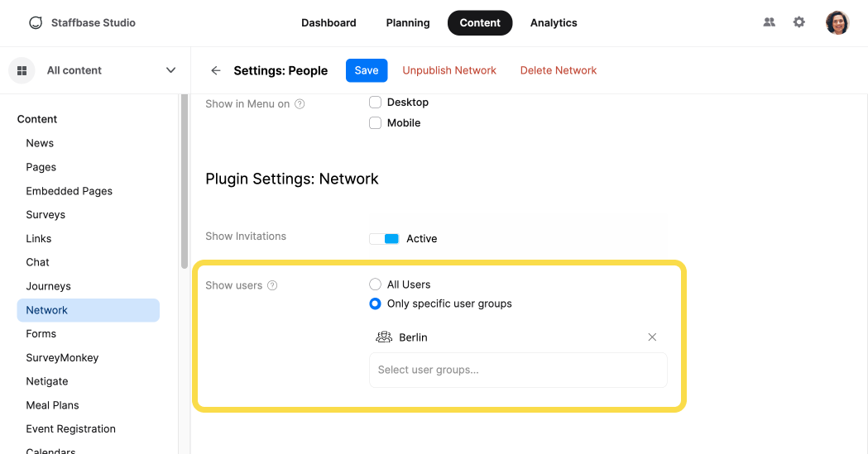Switch to the Planning tab

(408, 22)
